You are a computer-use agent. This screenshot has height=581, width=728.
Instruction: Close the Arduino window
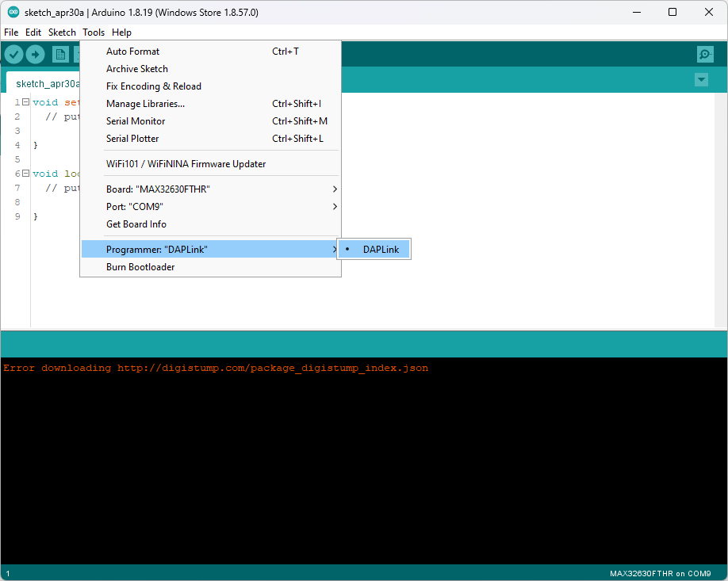pyautogui.click(x=708, y=12)
